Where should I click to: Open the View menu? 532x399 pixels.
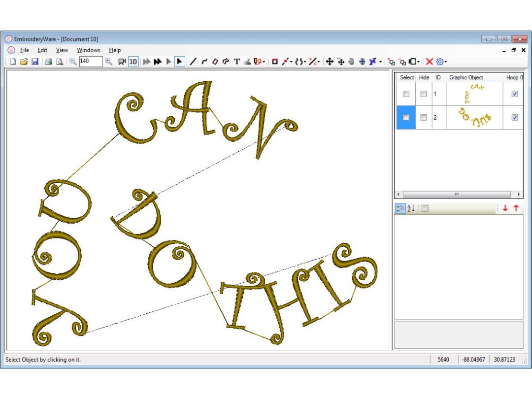pyautogui.click(x=62, y=50)
